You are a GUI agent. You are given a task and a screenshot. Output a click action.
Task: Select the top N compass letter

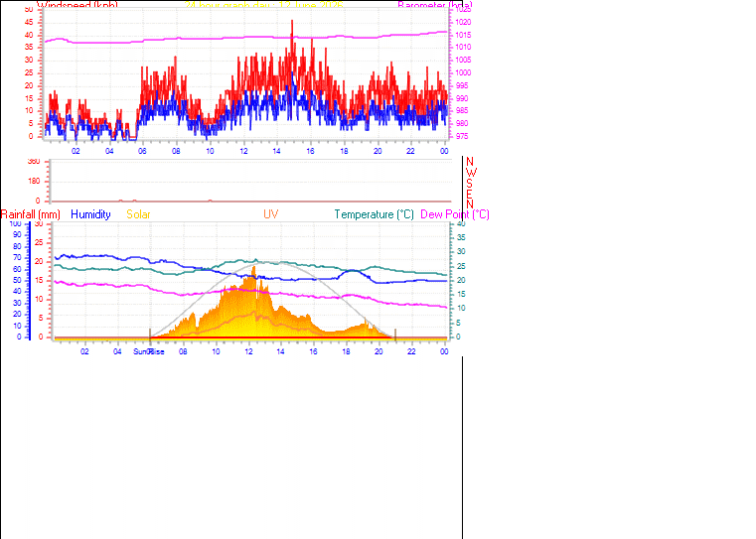click(x=470, y=162)
